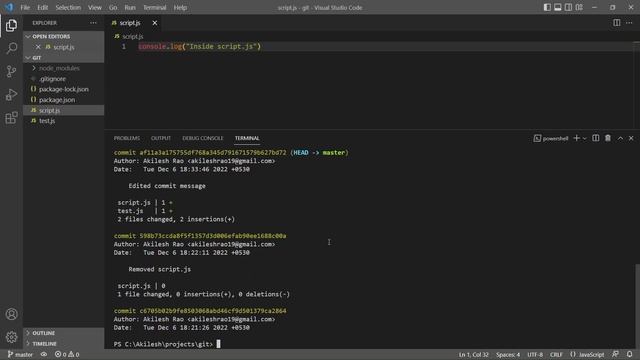Screen dimensions: 640x360
Task: Open the Accounts menu icon
Action: pos(11,314)
